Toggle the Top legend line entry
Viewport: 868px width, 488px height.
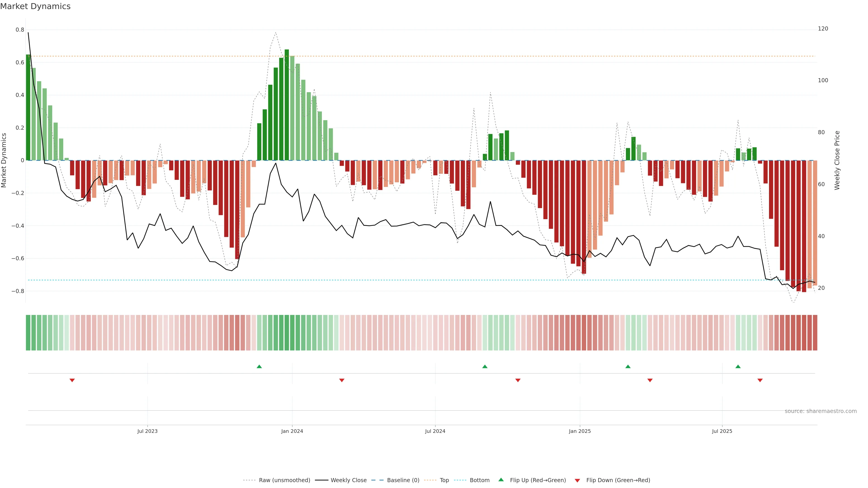[444, 480]
